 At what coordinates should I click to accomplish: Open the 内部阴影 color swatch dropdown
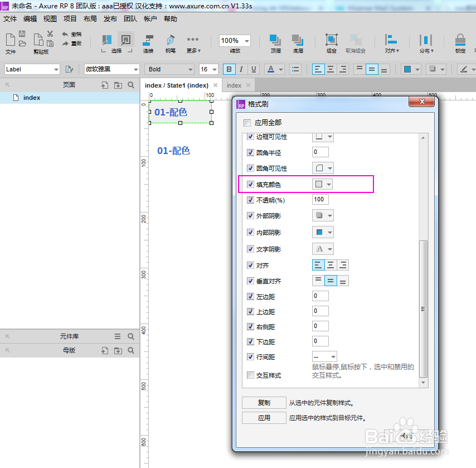pyautogui.click(x=323, y=232)
